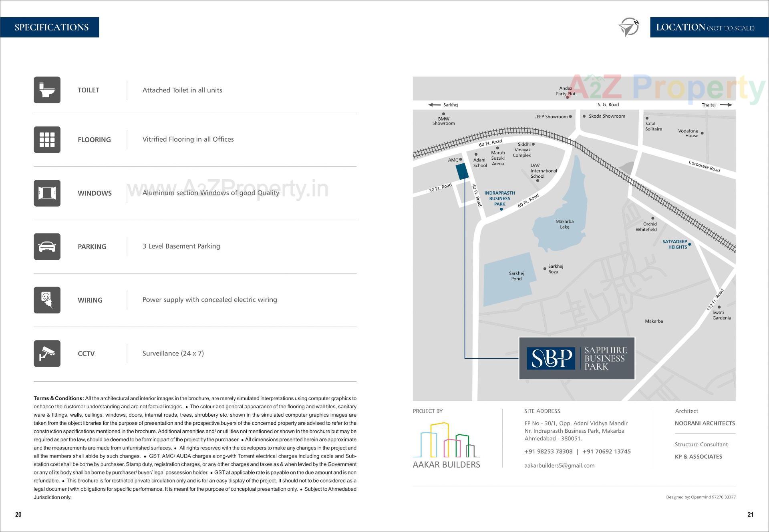Call the +91 98253 78308 number
769x532 pixels.
(548, 451)
